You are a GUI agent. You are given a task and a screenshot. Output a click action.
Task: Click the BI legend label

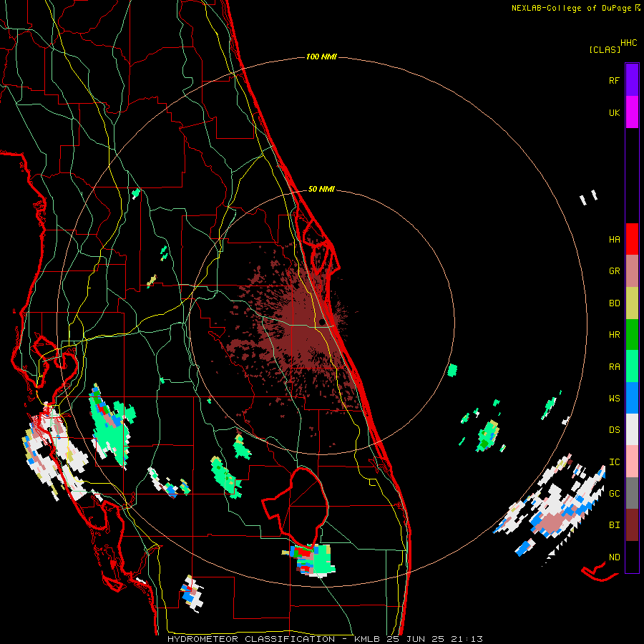[614, 525]
